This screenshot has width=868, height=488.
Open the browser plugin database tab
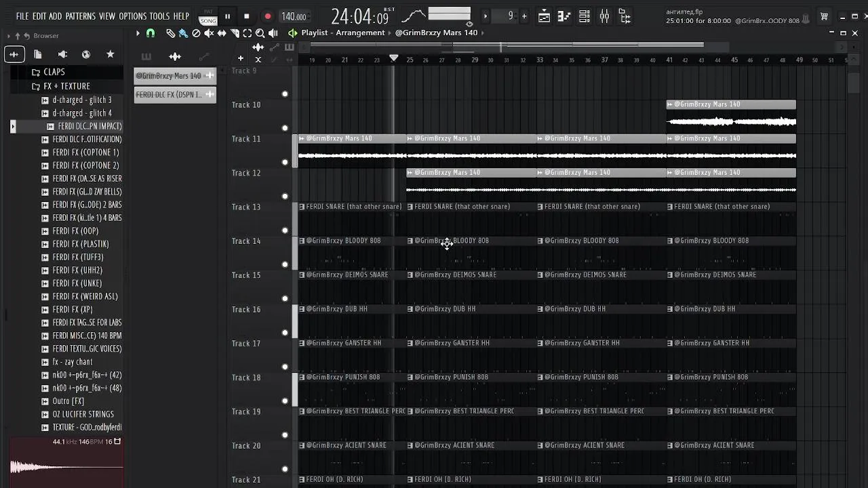pyautogui.click(x=62, y=54)
